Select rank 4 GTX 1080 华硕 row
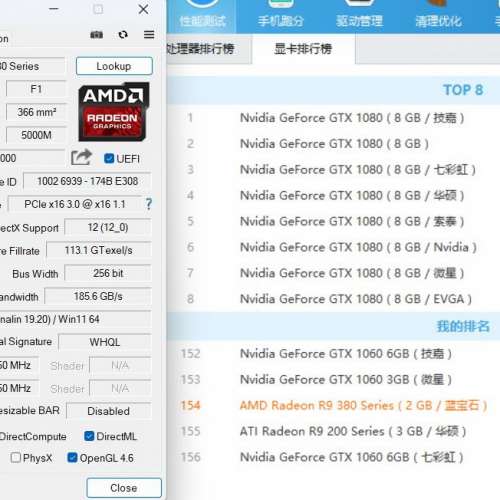 (333, 195)
